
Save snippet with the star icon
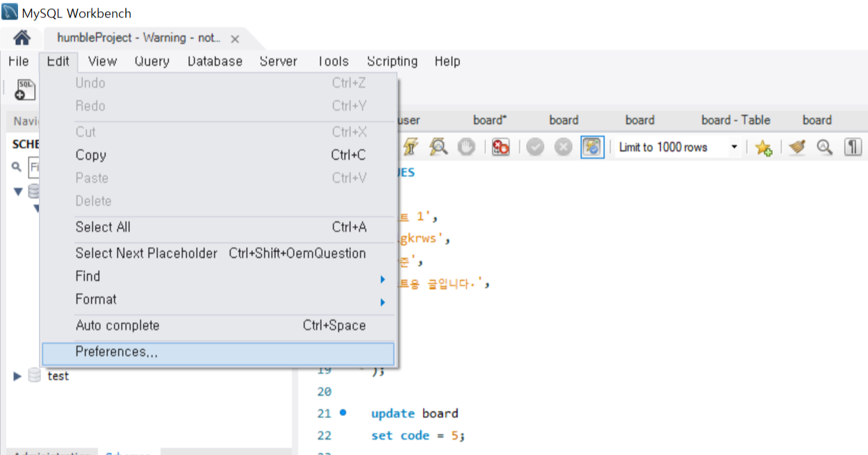[764, 147]
